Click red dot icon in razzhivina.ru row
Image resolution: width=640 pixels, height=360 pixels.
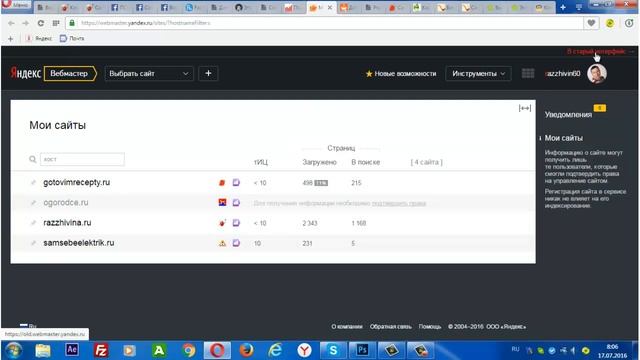(x=222, y=223)
